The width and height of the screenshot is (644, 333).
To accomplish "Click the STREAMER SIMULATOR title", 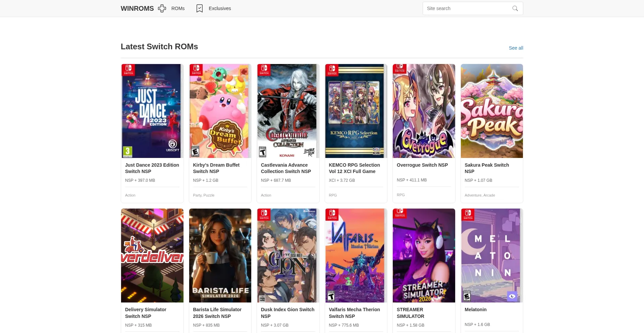I will (x=411, y=313).
